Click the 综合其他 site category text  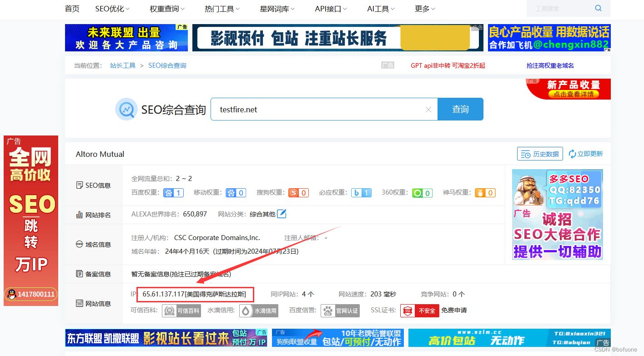[x=262, y=214]
